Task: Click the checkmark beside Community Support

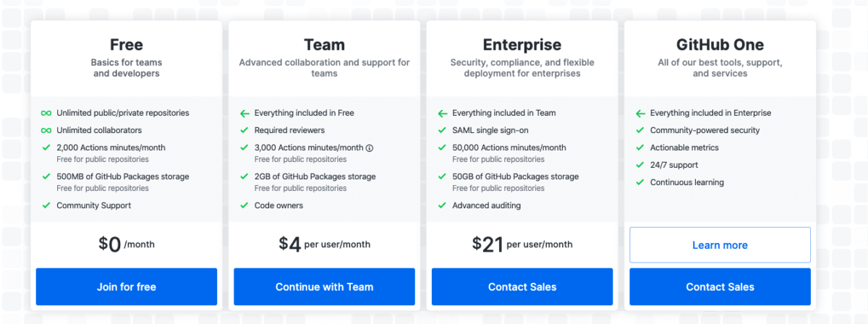Action: 46,205
